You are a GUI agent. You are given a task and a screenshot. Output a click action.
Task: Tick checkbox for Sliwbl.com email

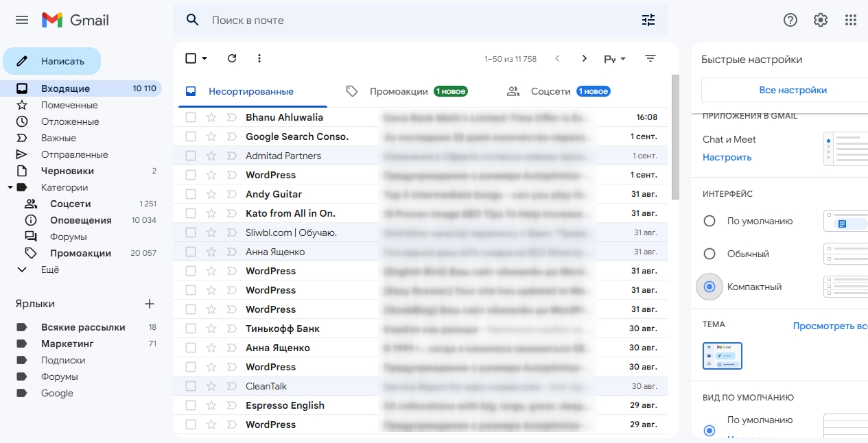click(191, 232)
